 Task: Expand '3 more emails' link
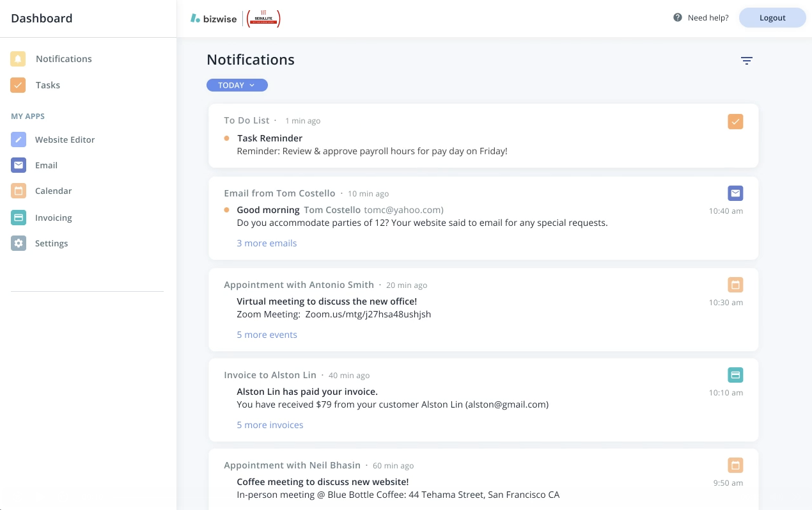pyautogui.click(x=267, y=243)
